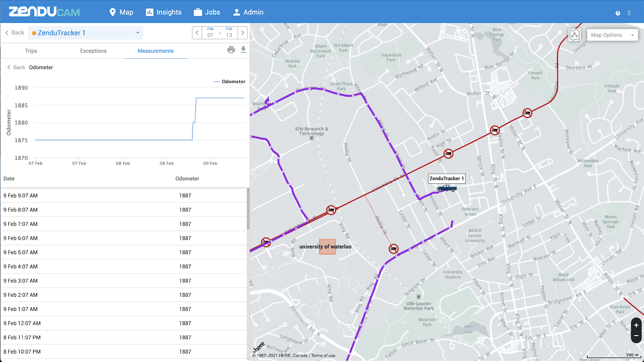The height and width of the screenshot is (362, 644).
Task: Click the no-truck sign below Lexington label
Action: (x=527, y=113)
